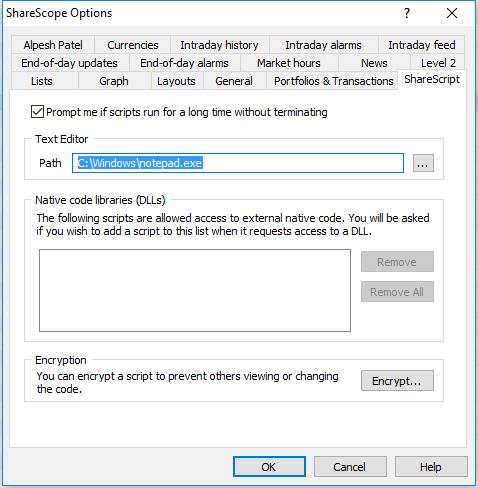The image size is (478, 488).
Task: Click inside the allowed DLL scripts list box
Action: (x=195, y=290)
